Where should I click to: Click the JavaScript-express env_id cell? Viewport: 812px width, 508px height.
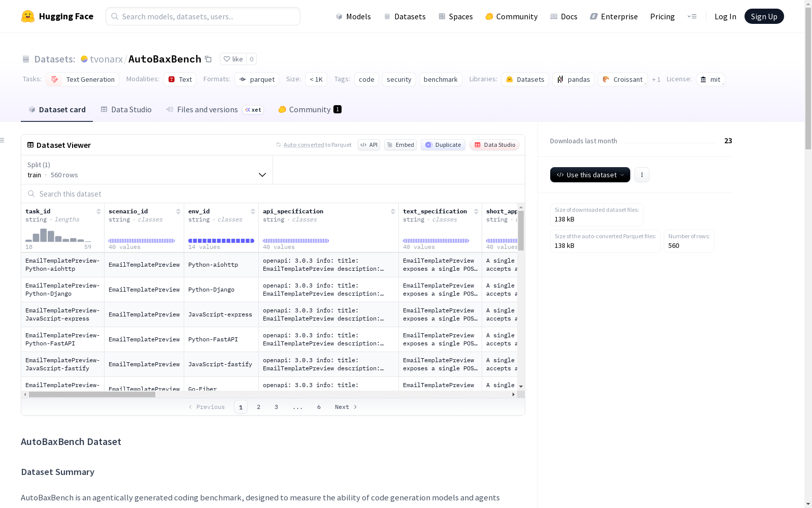point(221,314)
